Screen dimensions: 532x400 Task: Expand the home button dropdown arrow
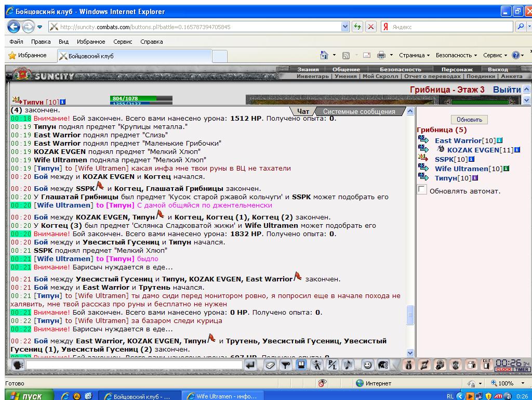tap(334, 55)
